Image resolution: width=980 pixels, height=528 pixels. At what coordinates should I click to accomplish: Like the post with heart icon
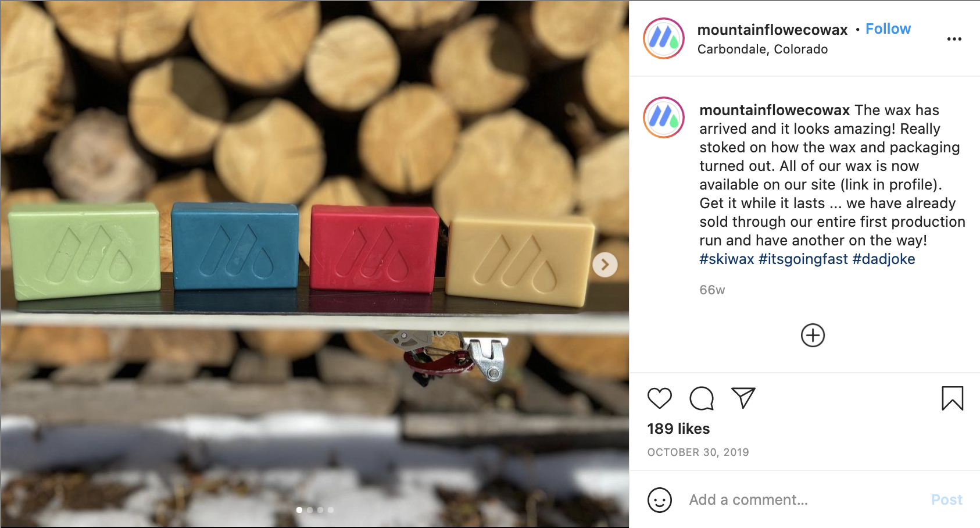tap(660, 398)
